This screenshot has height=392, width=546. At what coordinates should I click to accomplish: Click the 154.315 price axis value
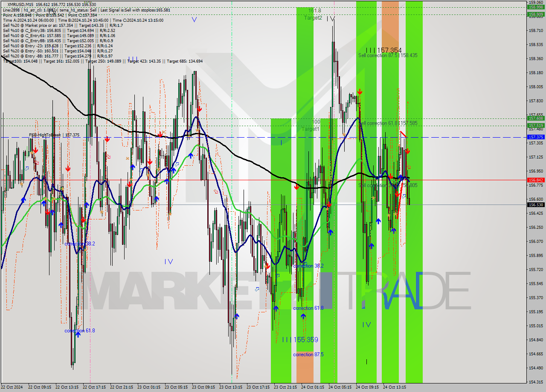[x=536, y=382]
